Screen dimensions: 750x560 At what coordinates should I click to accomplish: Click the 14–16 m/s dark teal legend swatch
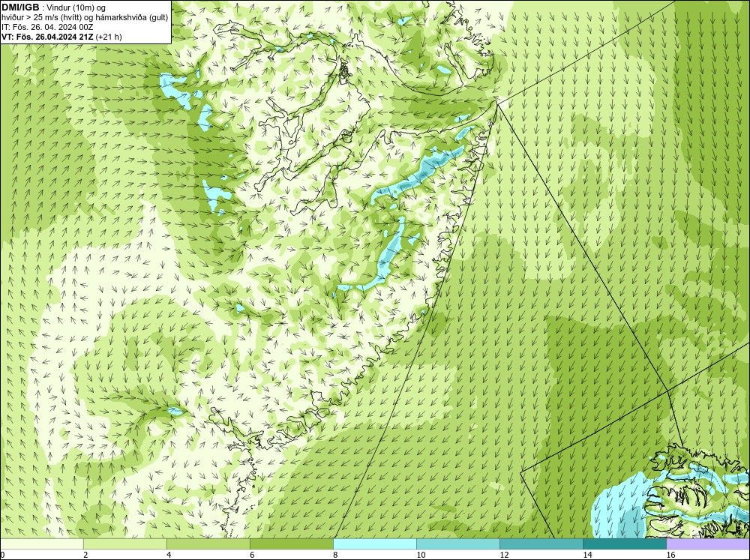click(624, 544)
